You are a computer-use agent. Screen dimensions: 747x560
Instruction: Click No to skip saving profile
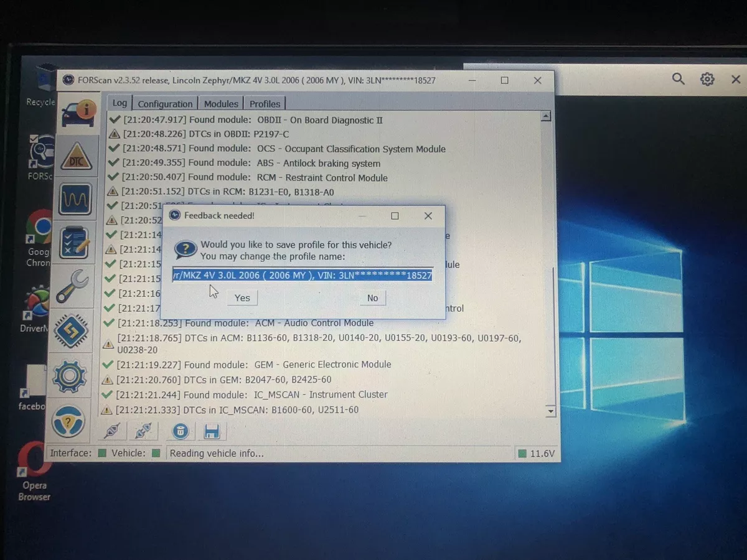[x=372, y=298]
